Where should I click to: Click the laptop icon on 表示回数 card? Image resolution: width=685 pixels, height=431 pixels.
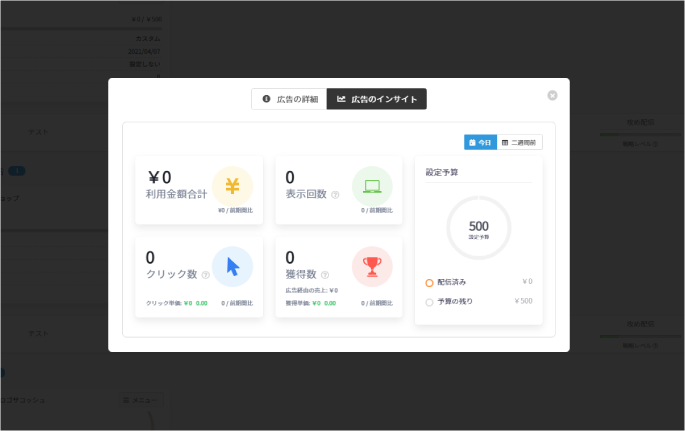coord(372,186)
